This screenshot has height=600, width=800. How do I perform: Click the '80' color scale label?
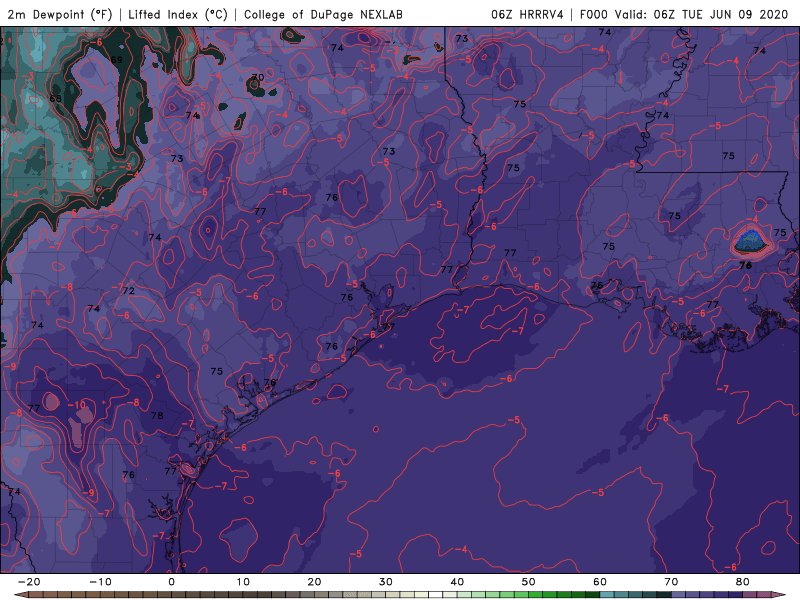point(743,582)
